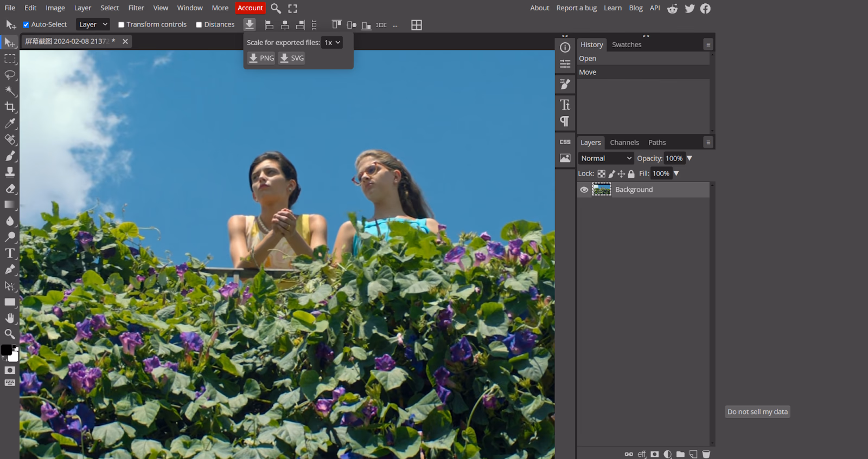The width and height of the screenshot is (868, 459).
Task: Toggle lock all padlock icon
Action: [631, 174]
